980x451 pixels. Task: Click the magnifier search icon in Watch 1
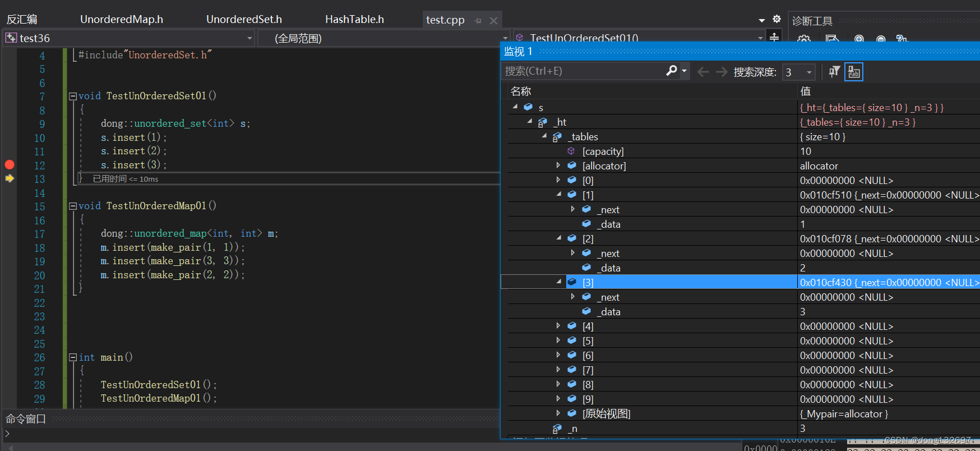671,71
